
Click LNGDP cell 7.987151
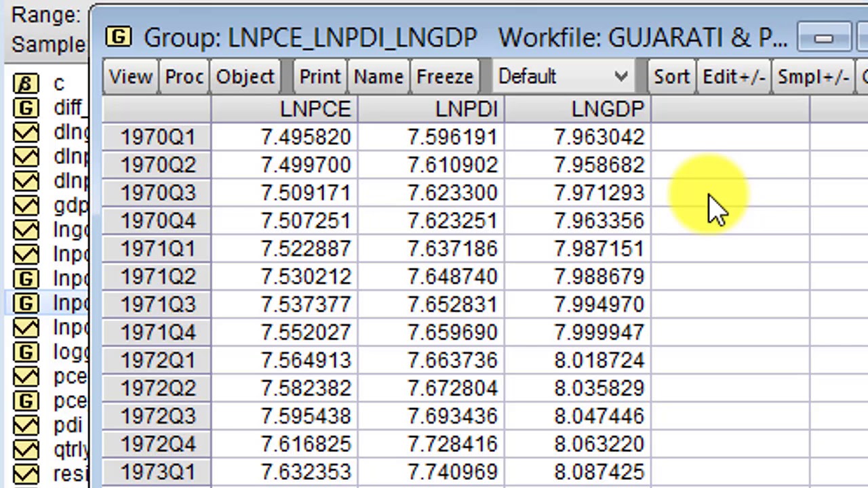coord(578,248)
